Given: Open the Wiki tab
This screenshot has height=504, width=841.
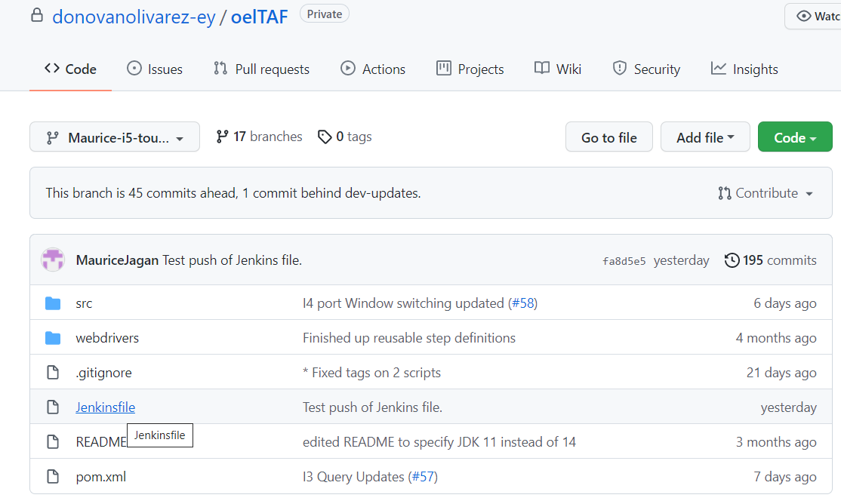Looking at the screenshot, I should tap(558, 69).
